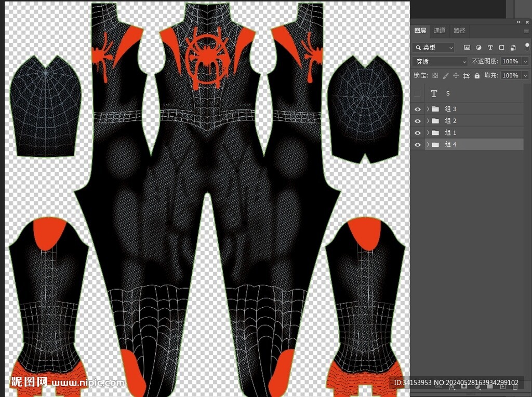Add a layer style via fx icon
Screen dimensions: 532x397
[x=451, y=387]
